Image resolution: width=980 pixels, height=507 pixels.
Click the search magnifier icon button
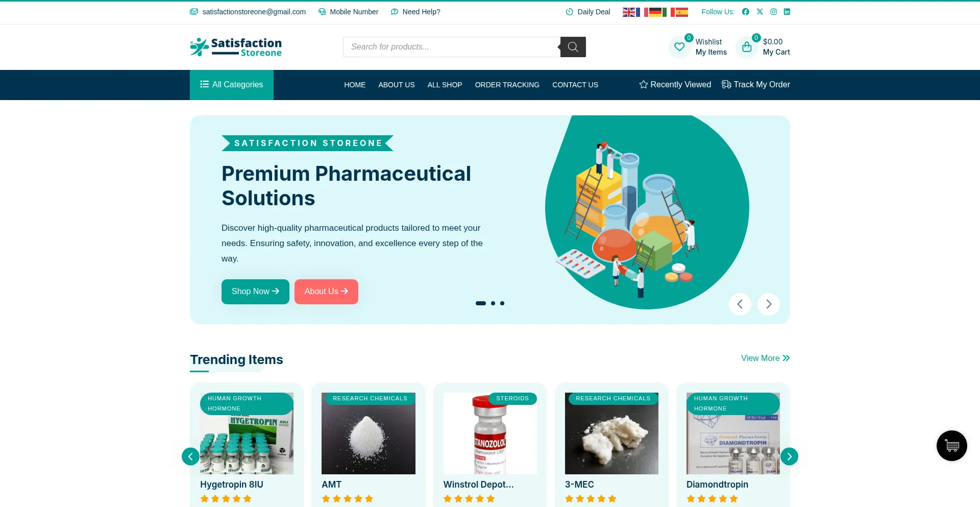pyautogui.click(x=573, y=47)
